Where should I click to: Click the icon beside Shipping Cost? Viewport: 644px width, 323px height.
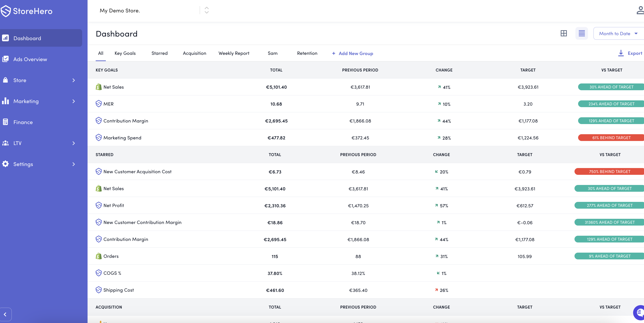click(x=99, y=290)
